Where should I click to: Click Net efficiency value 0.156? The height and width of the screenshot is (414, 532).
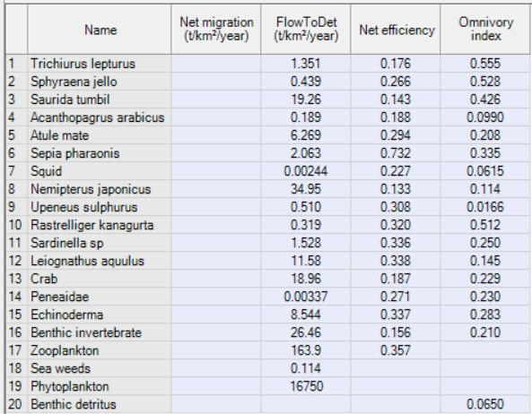point(396,333)
